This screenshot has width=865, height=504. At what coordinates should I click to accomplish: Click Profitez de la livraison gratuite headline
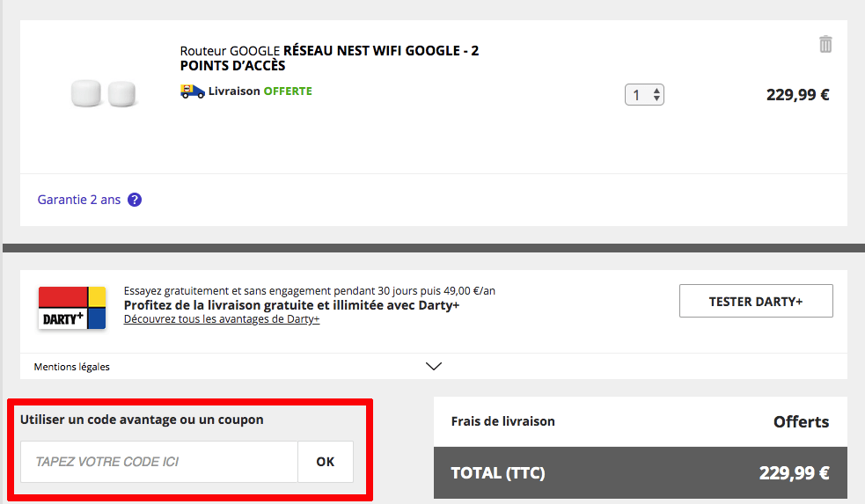point(291,305)
